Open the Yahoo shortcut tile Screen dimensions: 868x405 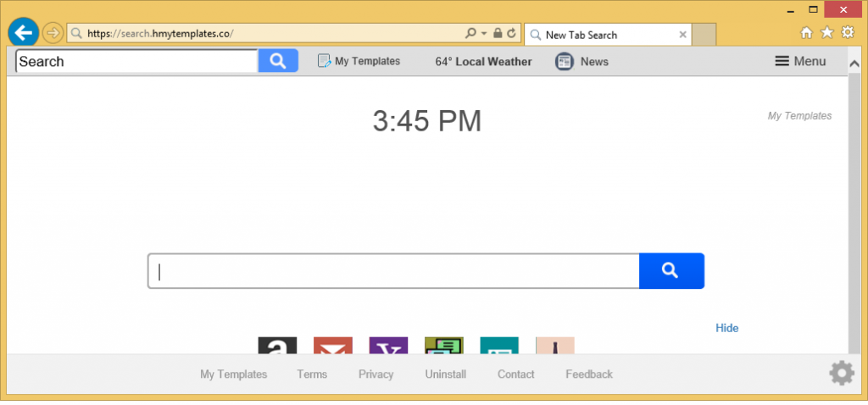pos(388,346)
